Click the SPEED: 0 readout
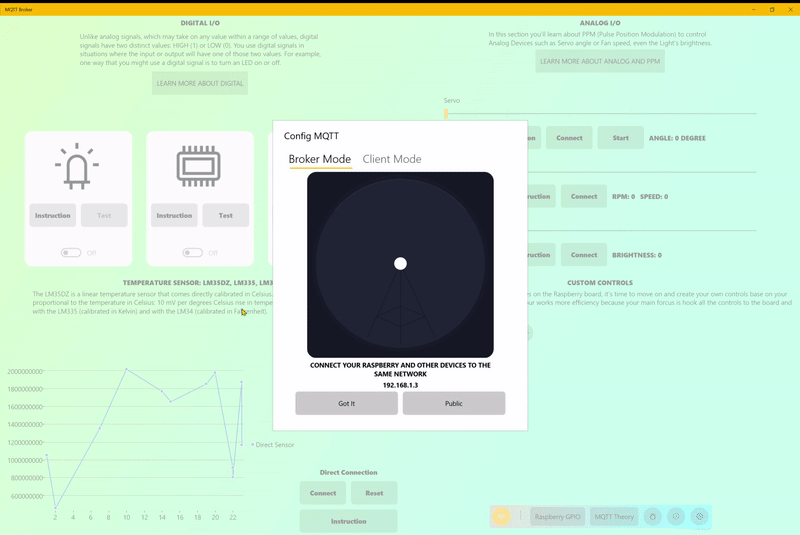Image resolution: width=800 pixels, height=535 pixels. pyautogui.click(x=654, y=196)
